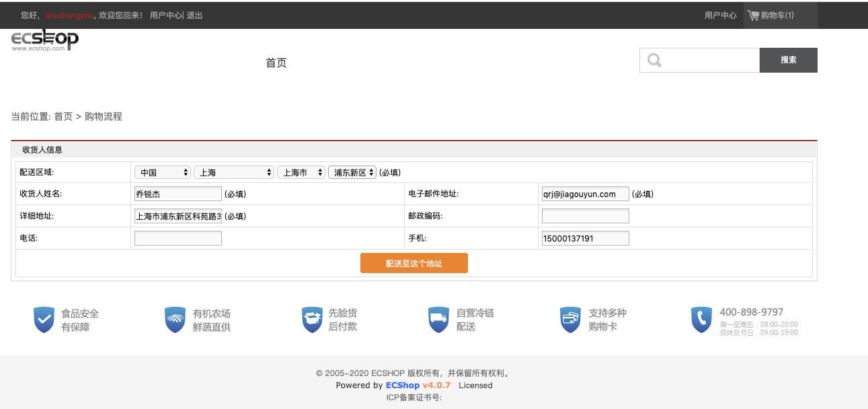Open the country dropdown showing 中国
This screenshot has height=409, width=868.
pos(163,172)
